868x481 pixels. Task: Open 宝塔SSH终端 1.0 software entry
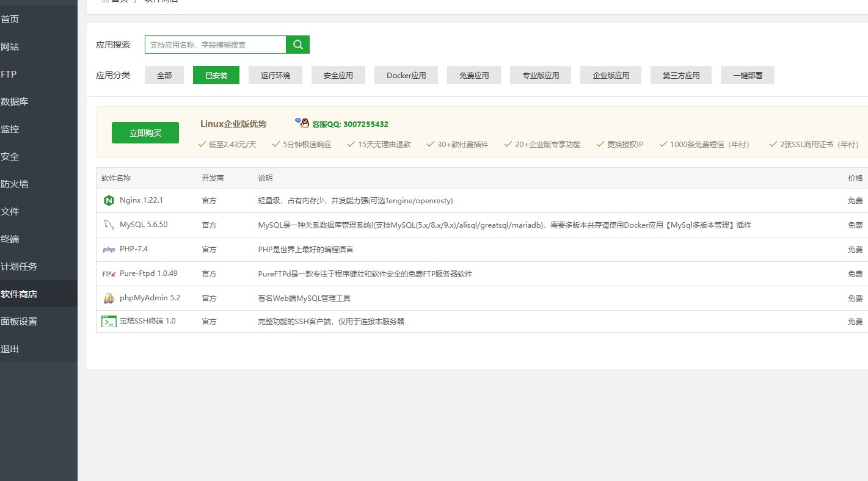pyautogui.click(x=147, y=321)
